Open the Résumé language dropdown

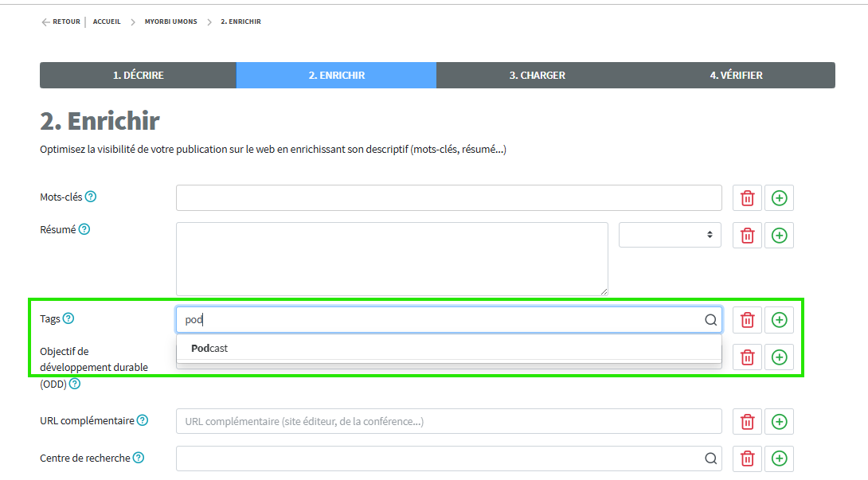point(670,235)
